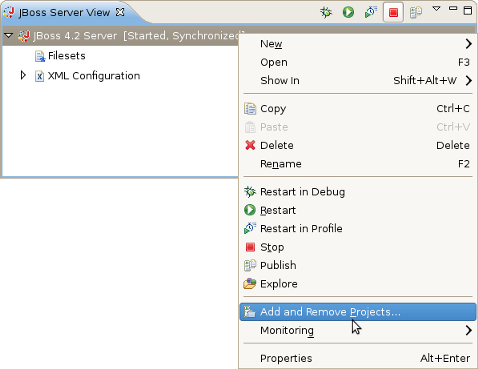Click the F2 shortcut text

(x=464, y=164)
